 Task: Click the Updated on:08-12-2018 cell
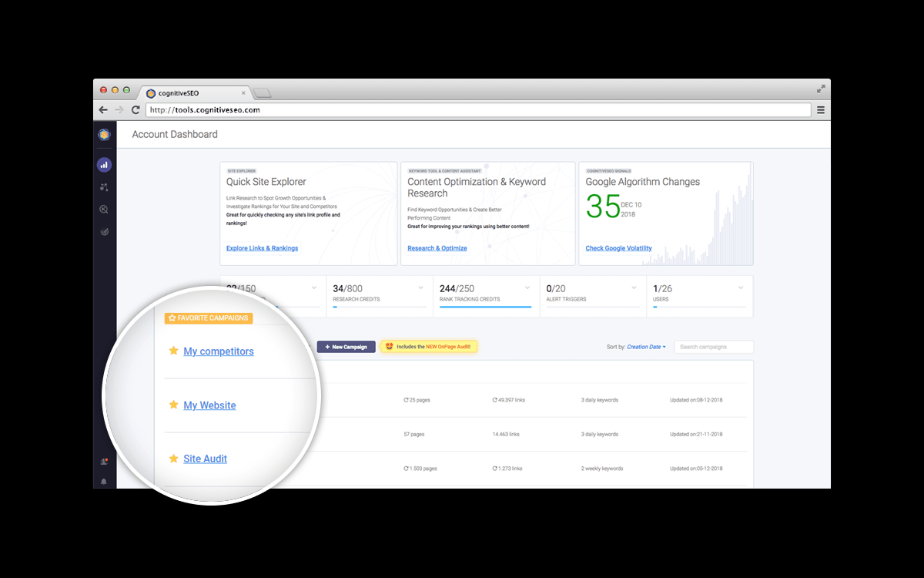[696, 400]
